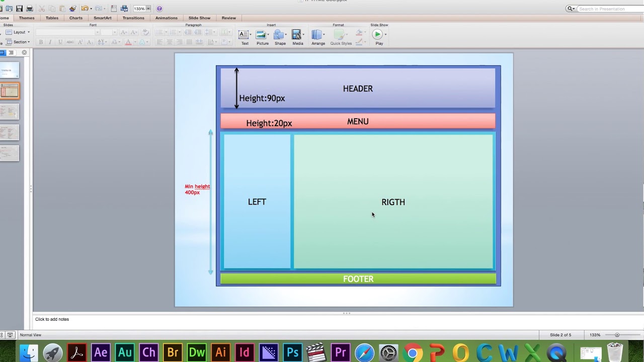Image resolution: width=644 pixels, height=362 pixels.
Task: Open the Themes ribbon tab
Action: [x=27, y=18]
